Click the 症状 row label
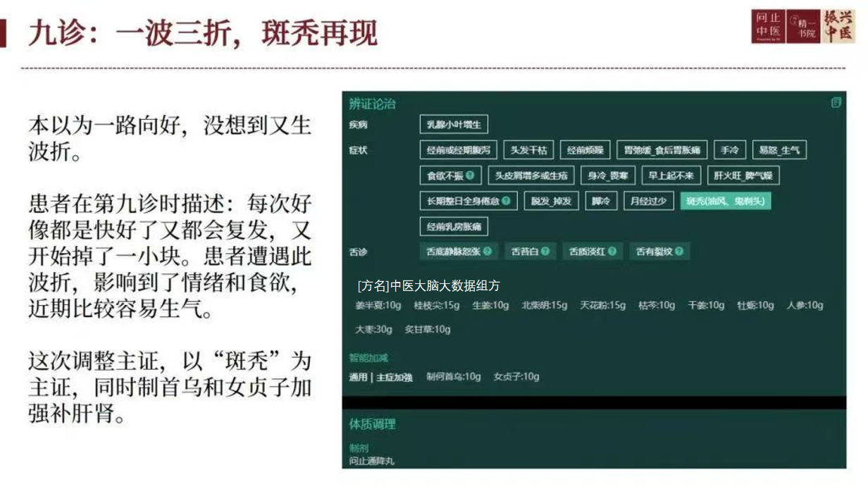 (x=358, y=150)
